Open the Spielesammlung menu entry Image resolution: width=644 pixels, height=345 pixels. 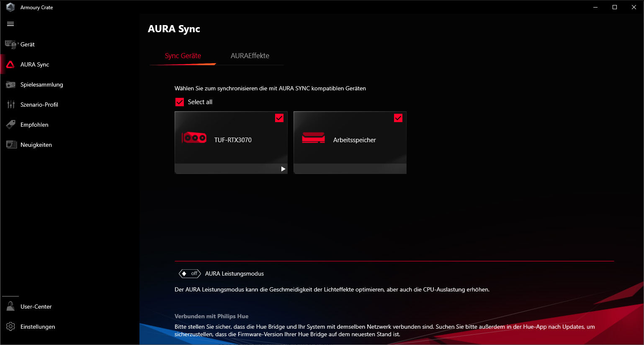click(70, 84)
